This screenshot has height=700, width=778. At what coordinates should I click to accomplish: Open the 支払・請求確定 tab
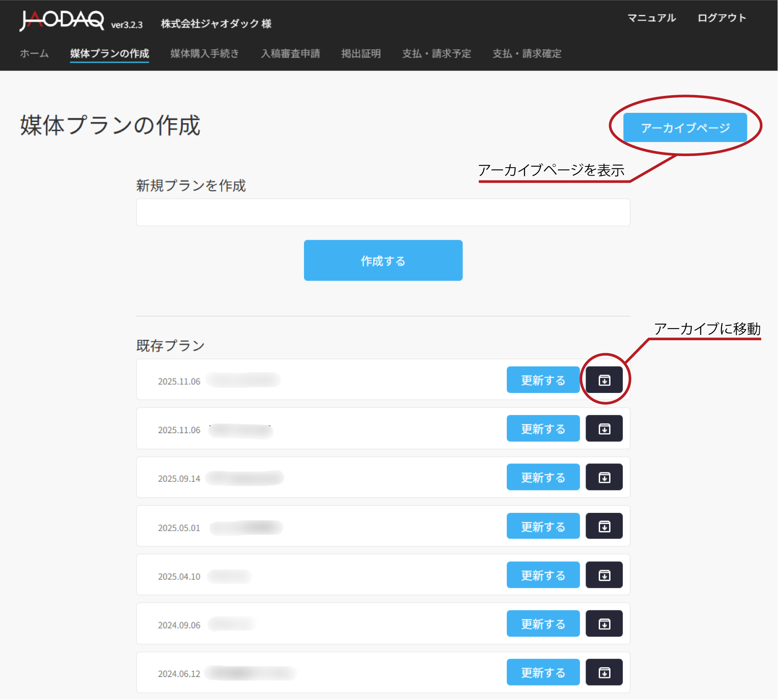pos(527,54)
